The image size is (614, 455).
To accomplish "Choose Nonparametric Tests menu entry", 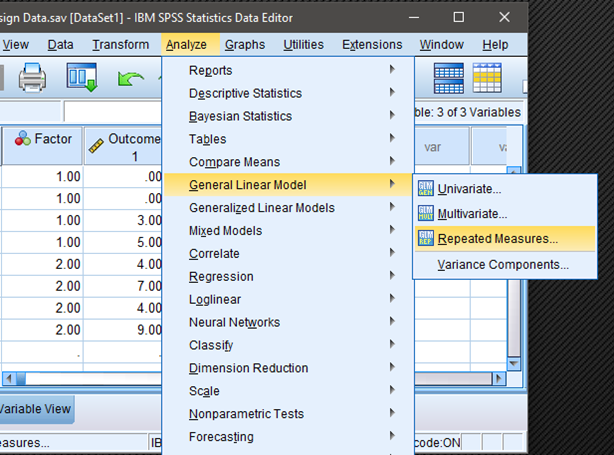I will pos(288,414).
